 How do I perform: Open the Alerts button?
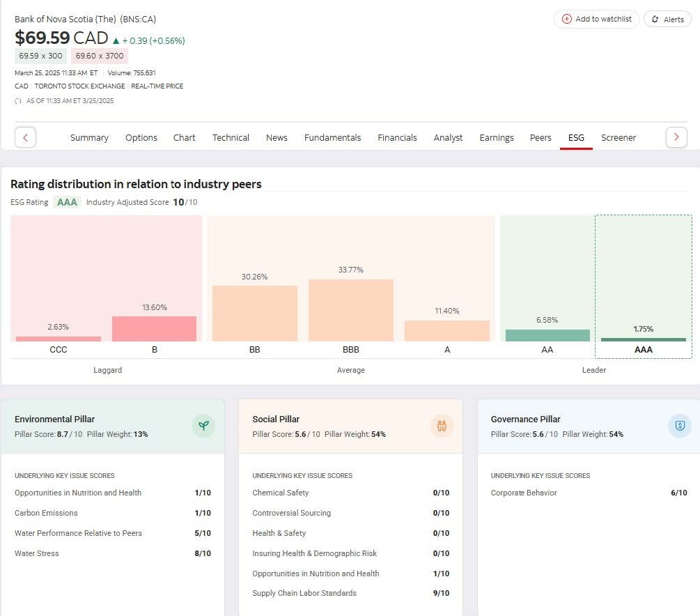[667, 20]
